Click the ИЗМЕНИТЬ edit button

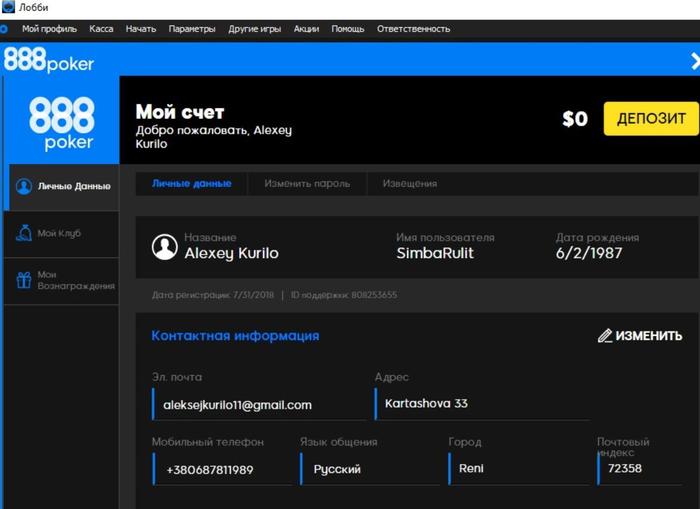[640, 336]
